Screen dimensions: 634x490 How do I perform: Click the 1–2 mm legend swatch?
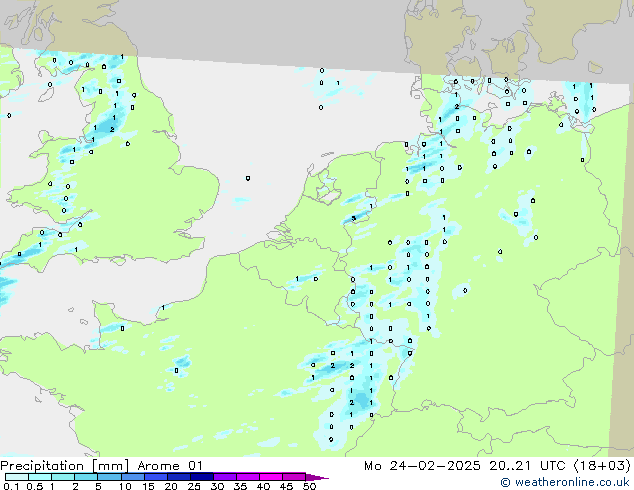63,477
